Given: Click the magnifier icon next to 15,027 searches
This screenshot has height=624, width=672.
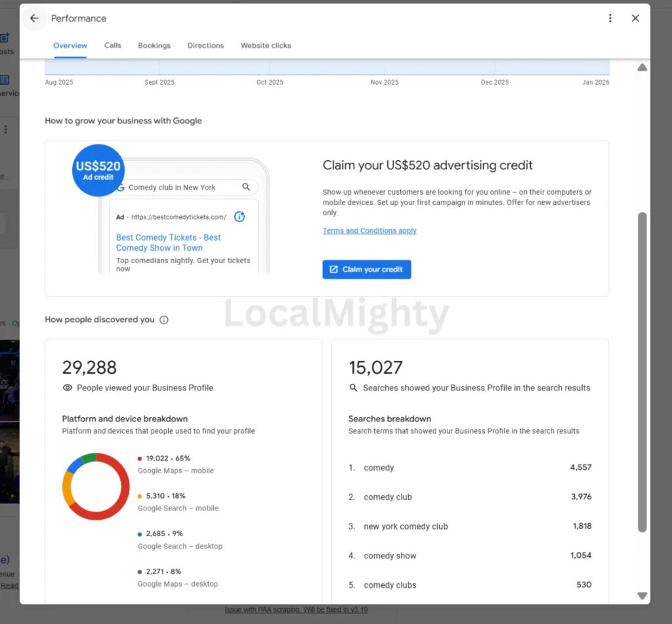Looking at the screenshot, I should (353, 388).
